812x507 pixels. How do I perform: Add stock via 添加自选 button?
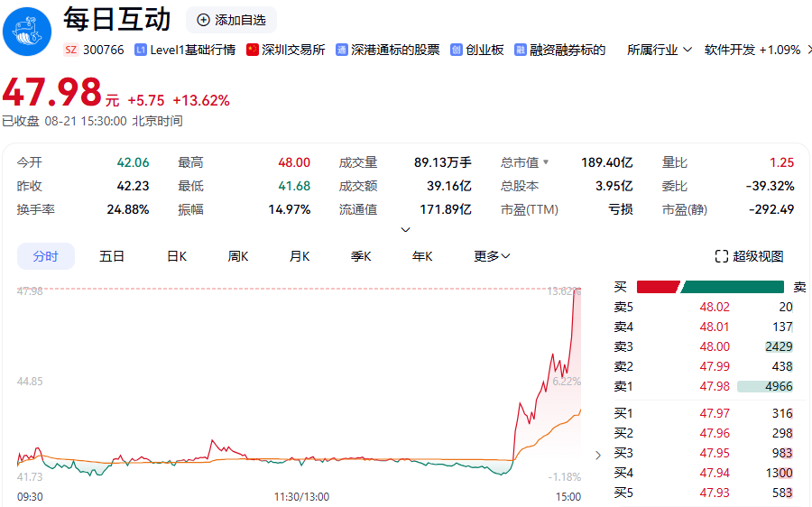[x=232, y=20]
